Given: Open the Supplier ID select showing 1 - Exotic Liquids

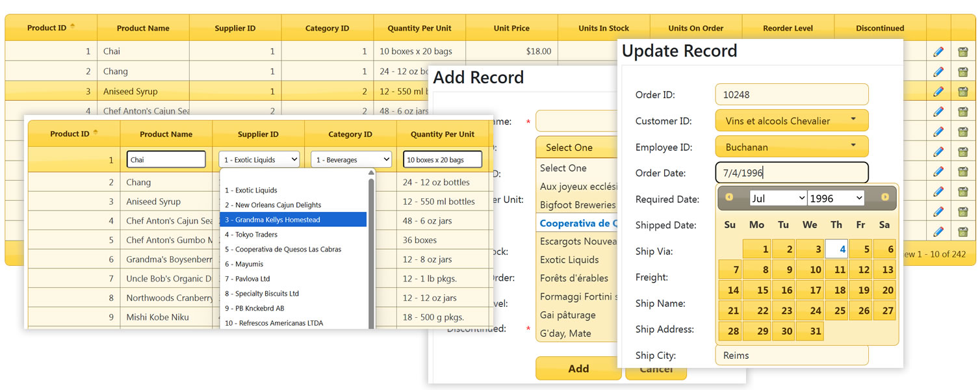Looking at the screenshot, I should tap(259, 159).
